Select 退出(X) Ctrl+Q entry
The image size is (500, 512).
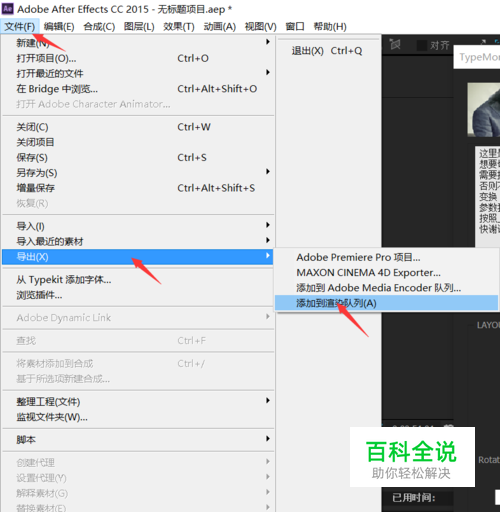[327, 51]
